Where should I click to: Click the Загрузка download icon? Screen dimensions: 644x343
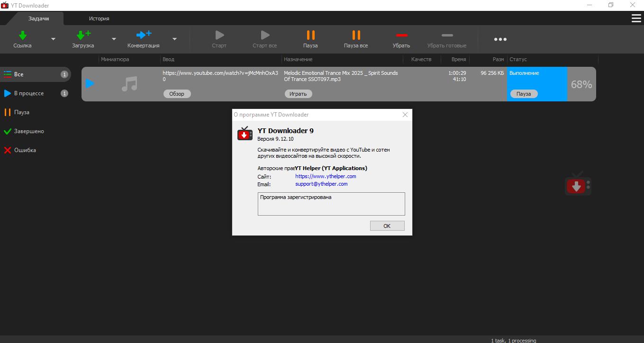point(83,36)
